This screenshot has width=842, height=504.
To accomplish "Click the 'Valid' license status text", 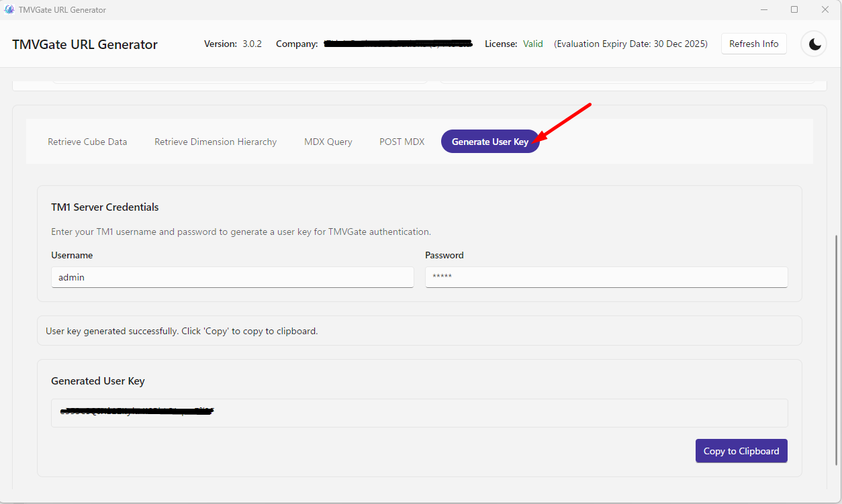I will pyautogui.click(x=533, y=44).
